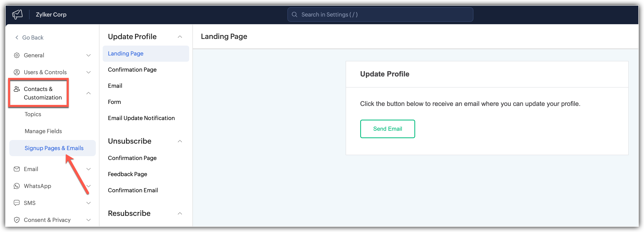The height and width of the screenshot is (232, 644).
Task: Click the Zoho Campaigns megaphone logo
Action: (x=18, y=15)
